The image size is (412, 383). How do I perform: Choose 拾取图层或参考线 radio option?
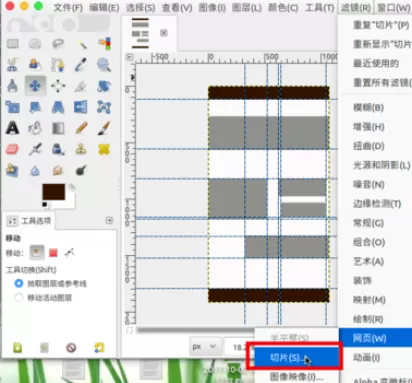click(18, 283)
